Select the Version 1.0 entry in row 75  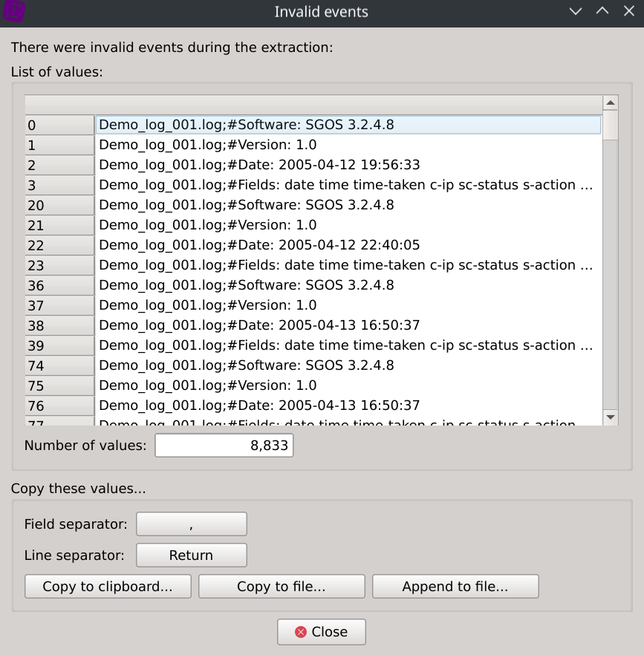(x=208, y=385)
